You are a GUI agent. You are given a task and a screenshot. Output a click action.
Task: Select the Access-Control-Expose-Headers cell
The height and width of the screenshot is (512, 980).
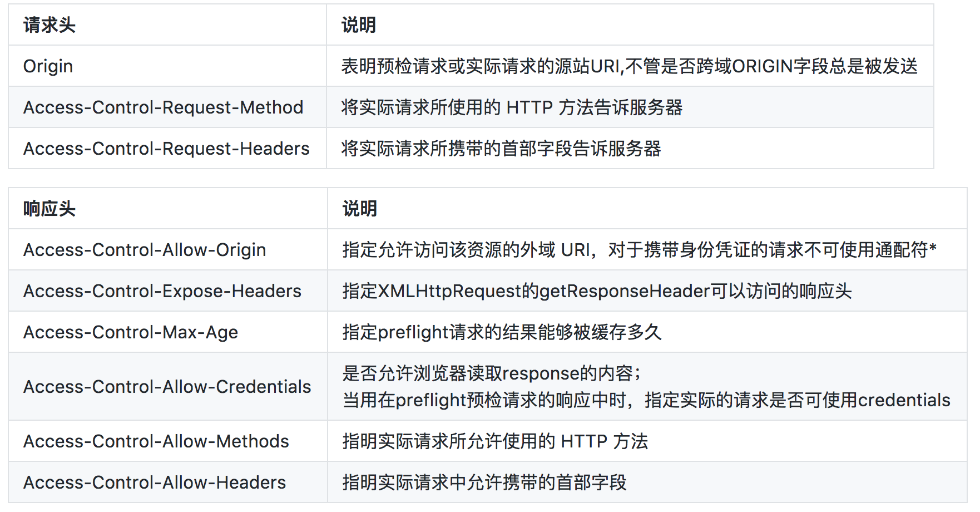pyautogui.click(x=162, y=291)
